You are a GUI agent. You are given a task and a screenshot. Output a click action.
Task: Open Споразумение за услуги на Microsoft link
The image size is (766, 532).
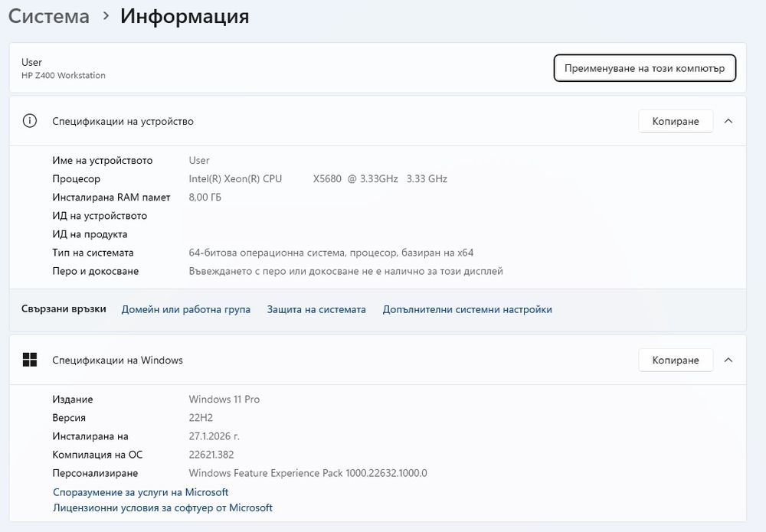(141, 492)
